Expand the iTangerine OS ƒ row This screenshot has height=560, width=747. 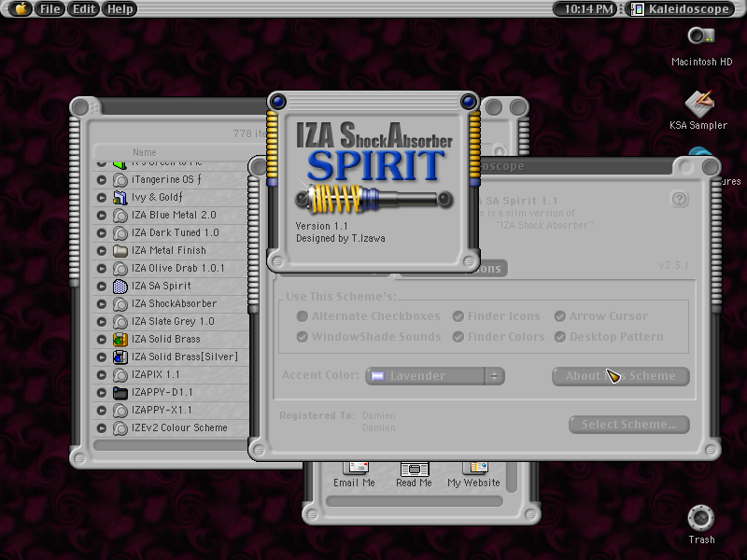(x=102, y=180)
